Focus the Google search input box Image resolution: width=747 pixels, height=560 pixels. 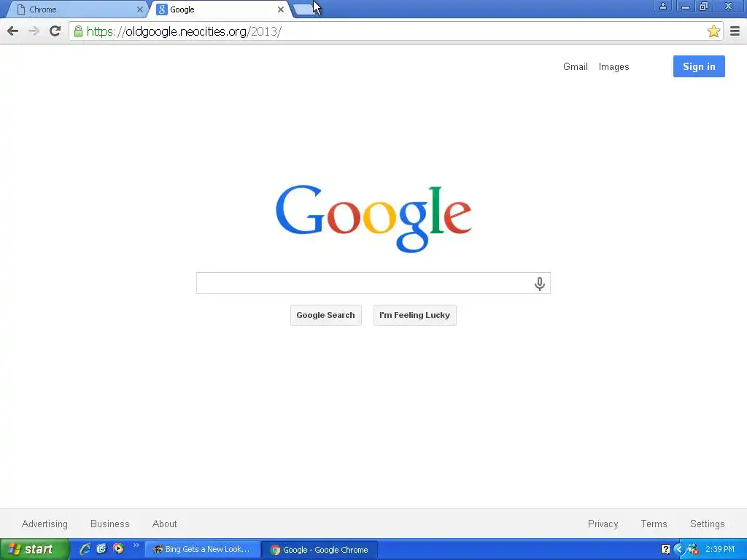(373, 284)
